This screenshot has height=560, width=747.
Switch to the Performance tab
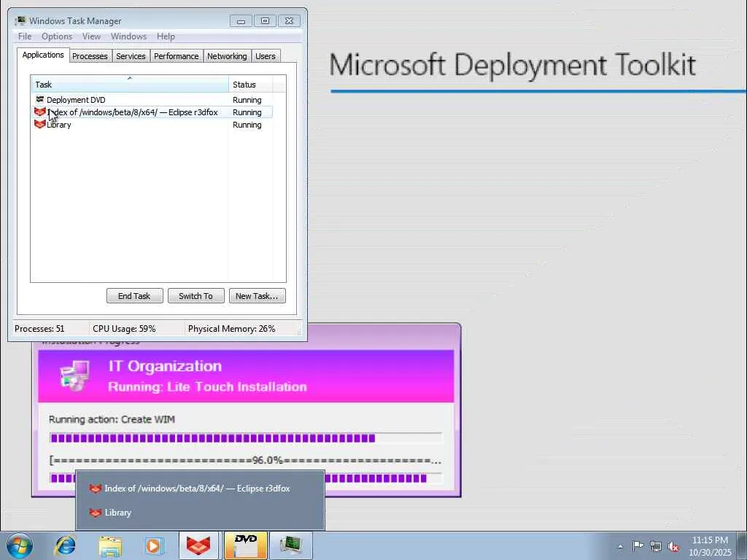177,56
